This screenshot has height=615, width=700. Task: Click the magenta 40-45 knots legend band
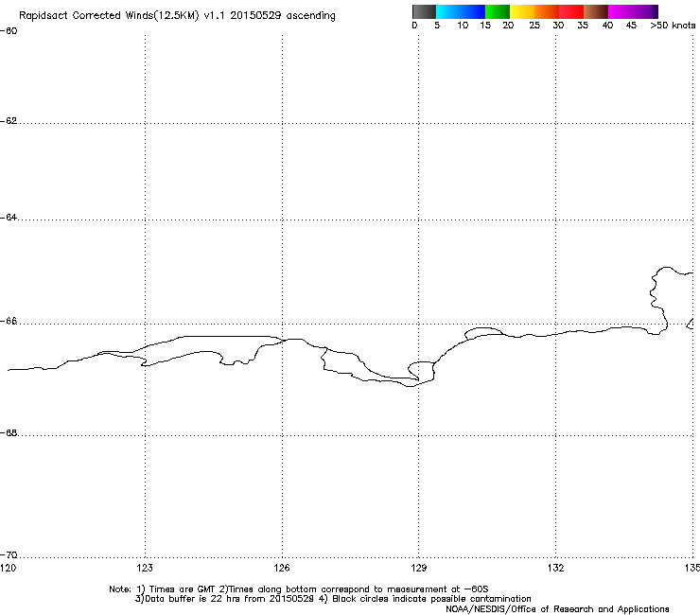(621, 11)
